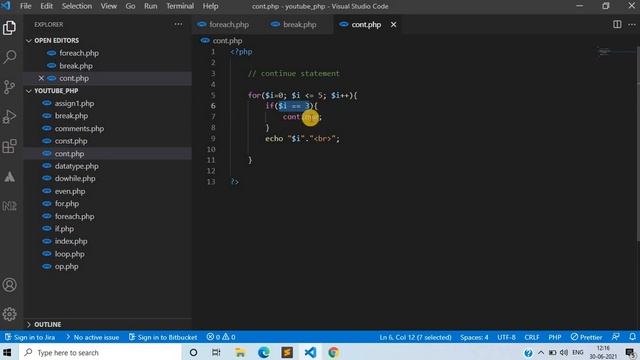Click the feedback icon in status bar

point(616,337)
